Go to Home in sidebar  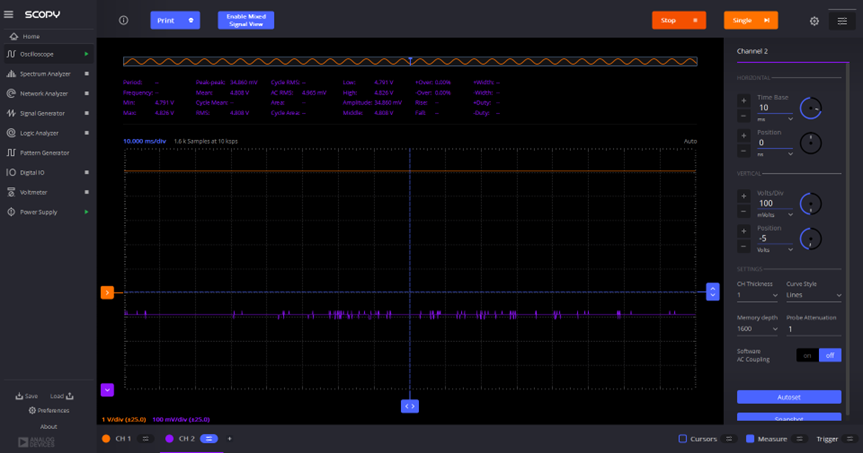pos(31,36)
